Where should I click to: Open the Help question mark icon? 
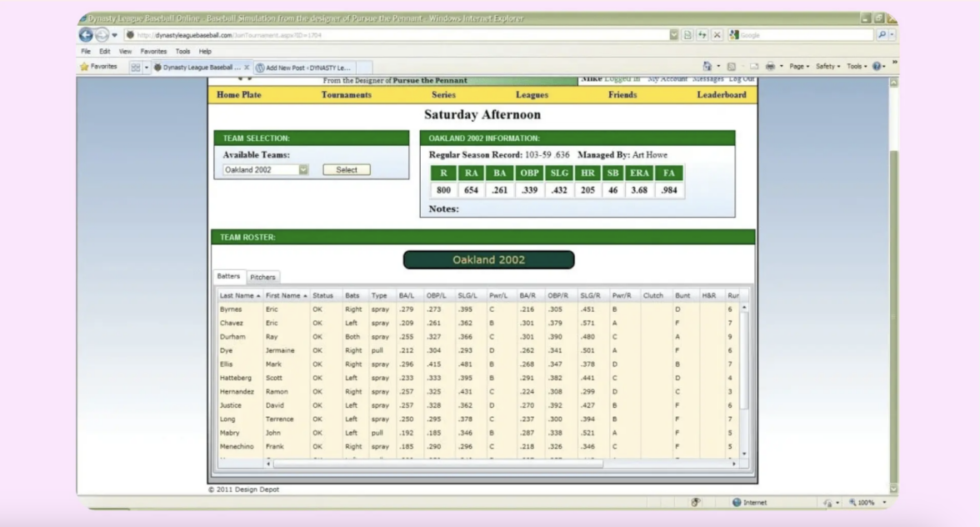[x=877, y=67]
